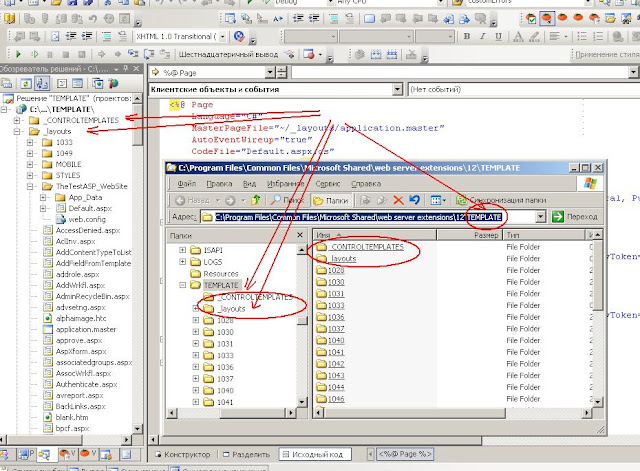Click the Up one level folder icon in Explorer
The height and width of the screenshot is (471, 640).
tap(256, 200)
